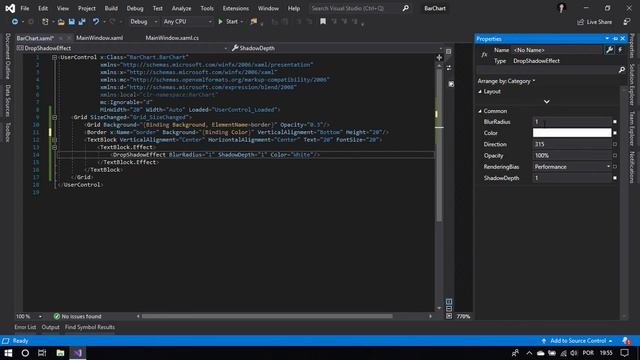Pin the Properties panel with auto-hide icon
Image resolution: width=640 pixels, height=360 pixels.
[615, 38]
